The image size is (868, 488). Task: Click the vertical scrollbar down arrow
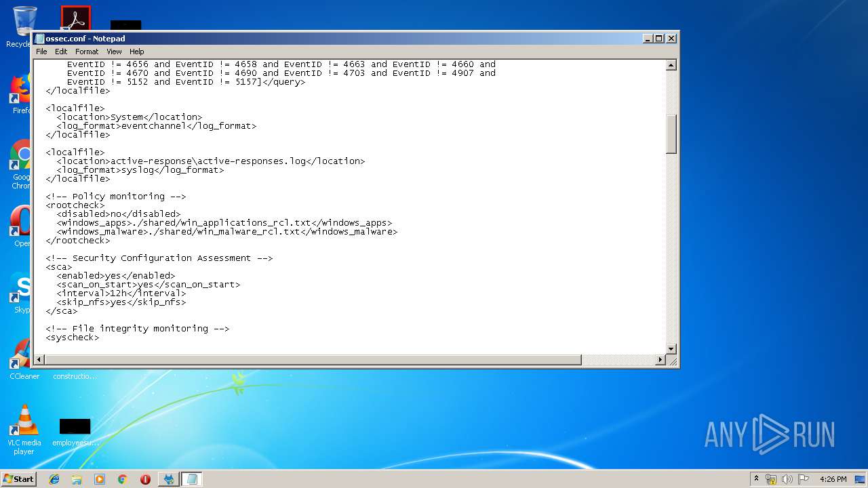point(671,349)
